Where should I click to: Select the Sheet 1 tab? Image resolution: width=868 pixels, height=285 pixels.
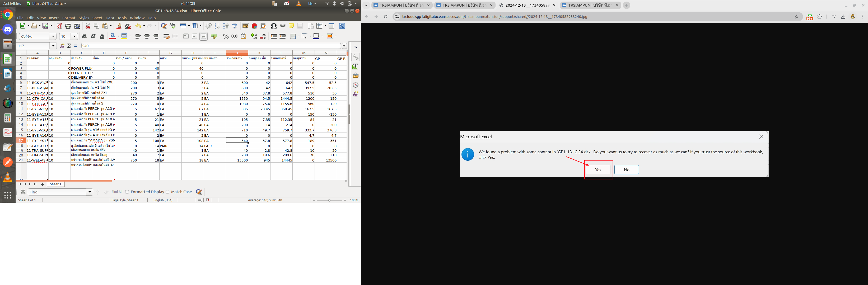pyautogui.click(x=55, y=184)
